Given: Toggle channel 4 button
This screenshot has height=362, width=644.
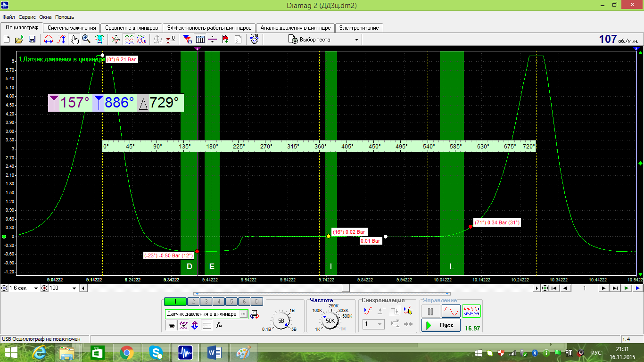Looking at the screenshot, I should click(x=218, y=302).
